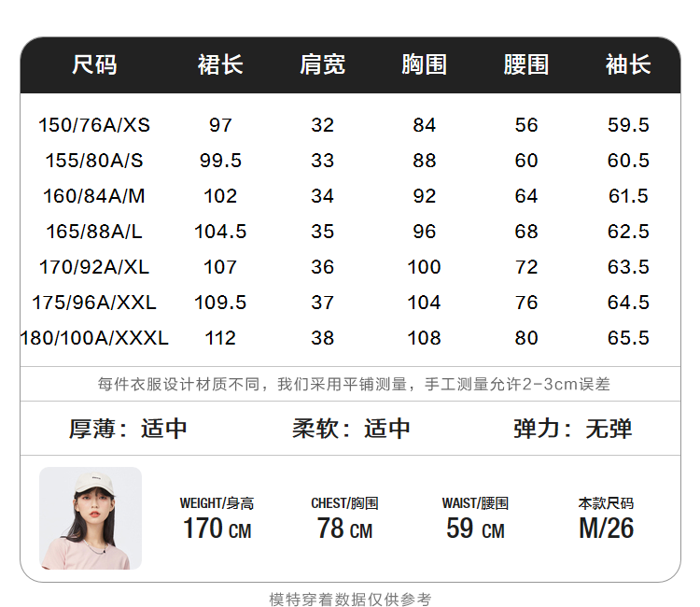Click the model chest 78 CM

click(x=344, y=529)
